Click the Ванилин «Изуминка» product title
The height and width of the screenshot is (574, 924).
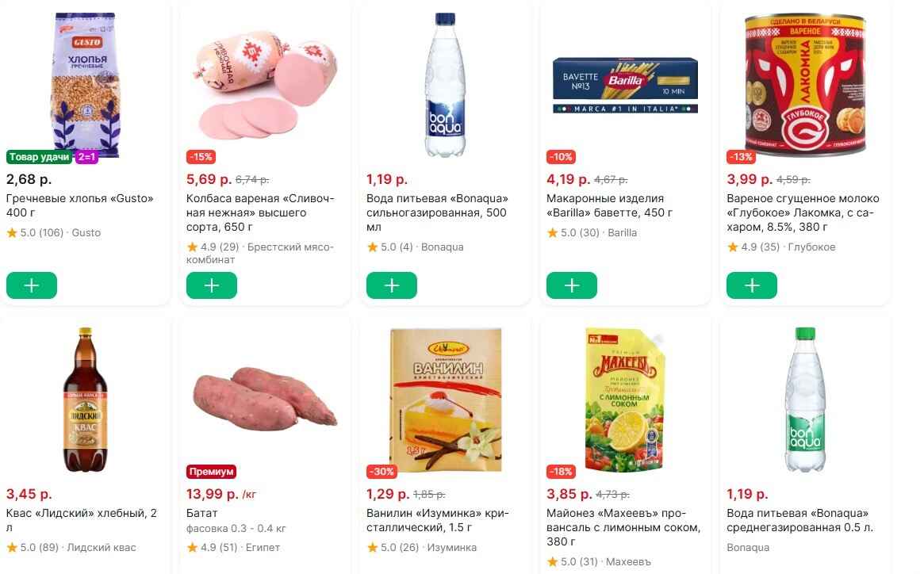click(437, 520)
